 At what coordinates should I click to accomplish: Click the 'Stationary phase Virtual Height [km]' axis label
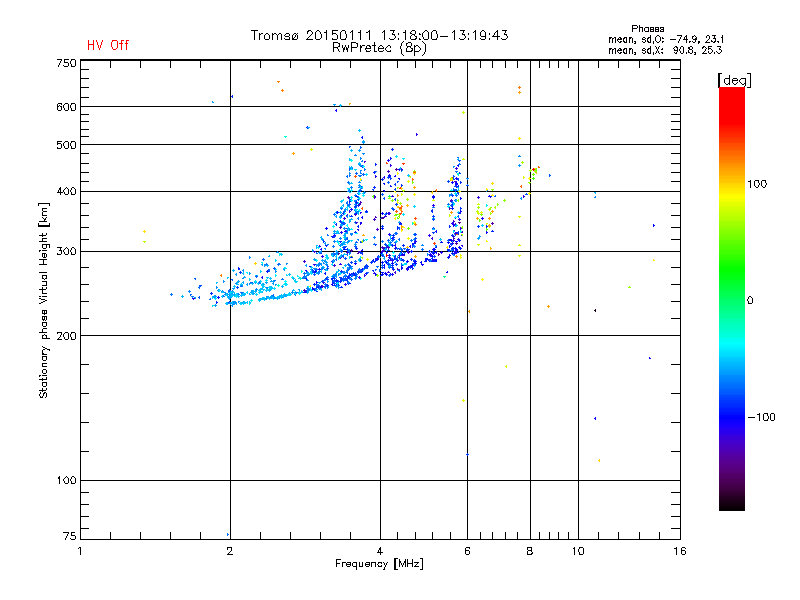(44, 300)
